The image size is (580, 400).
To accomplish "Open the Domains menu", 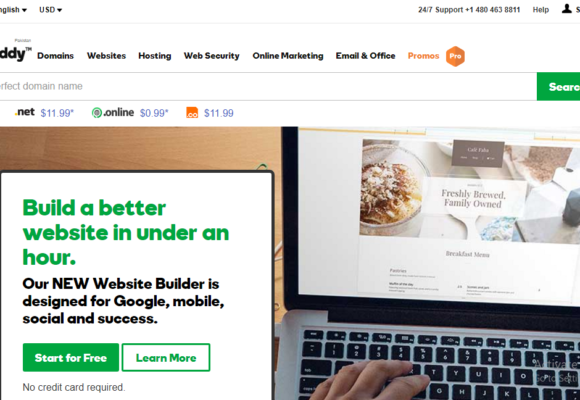I will pos(55,56).
